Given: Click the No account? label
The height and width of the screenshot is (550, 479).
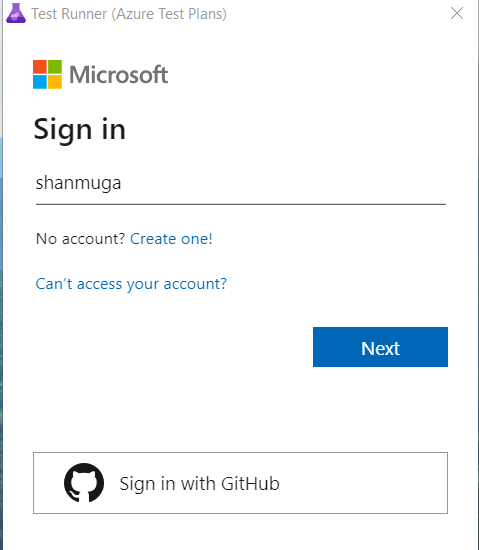Looking at the screenshot, I should (x=80, y=239).
